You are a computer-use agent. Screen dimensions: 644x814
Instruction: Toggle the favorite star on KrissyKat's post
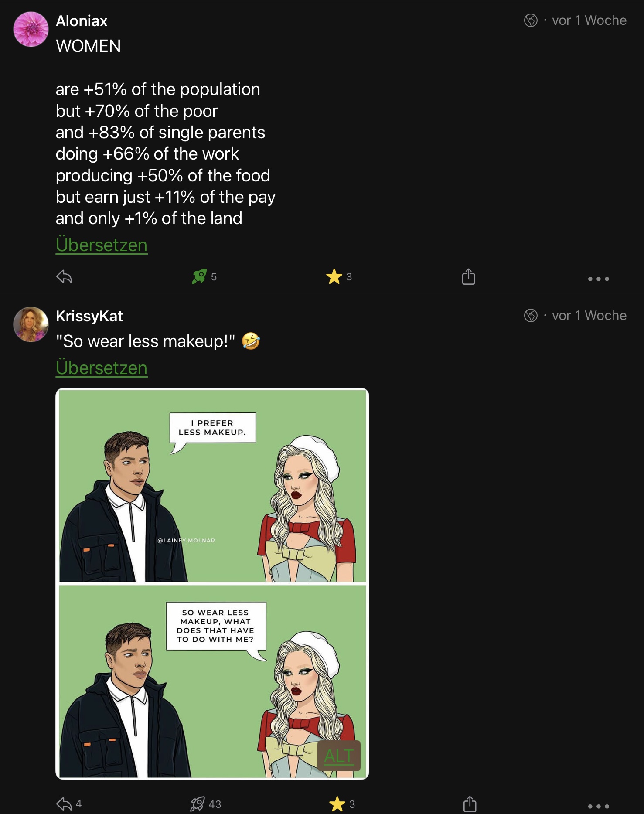pos(337,804)
